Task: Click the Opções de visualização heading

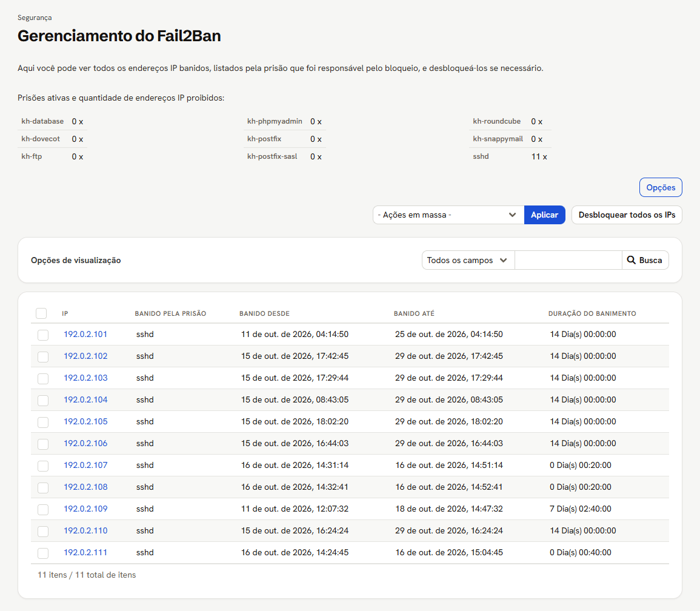Action: pyautogui.click(x=76, y=261)
